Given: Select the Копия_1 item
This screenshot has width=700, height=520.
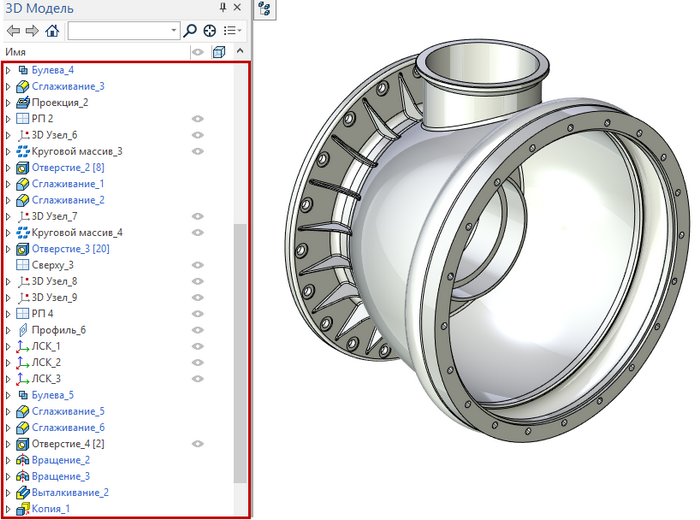Looking at the screenshot, I should [53, 508].
